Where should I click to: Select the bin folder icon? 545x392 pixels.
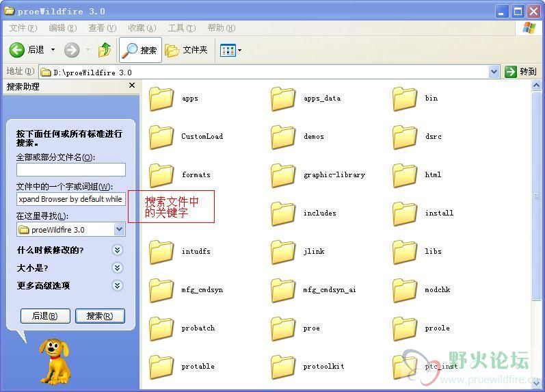405,99
